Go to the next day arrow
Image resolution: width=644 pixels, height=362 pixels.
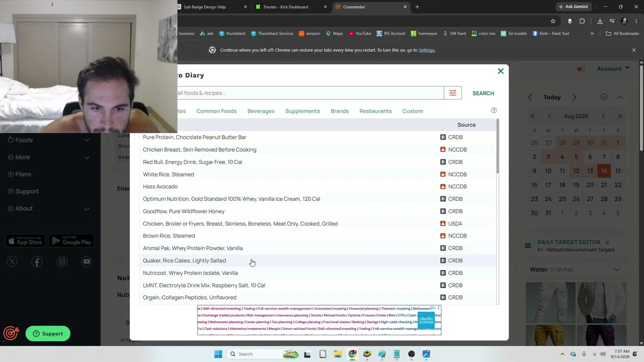point(574,97)
